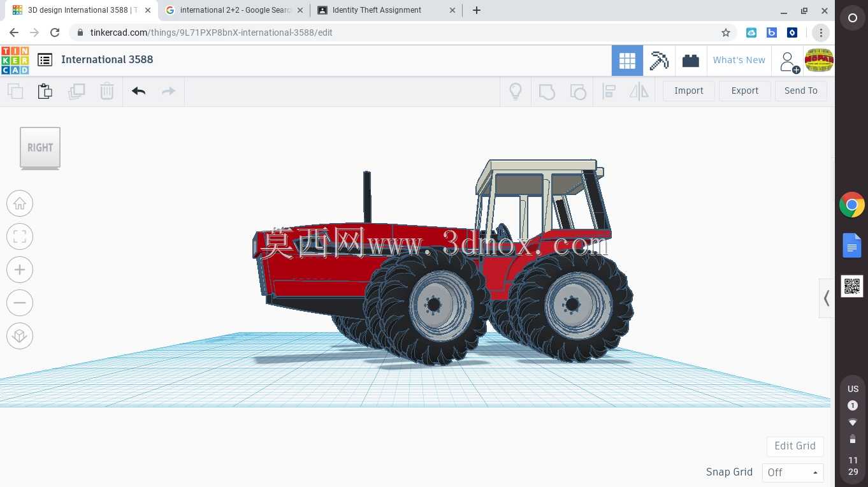This screenshot has width=868, height=487.
Task: Expand the collapsed shapes panel arrow
Action: tap(827, 298)
